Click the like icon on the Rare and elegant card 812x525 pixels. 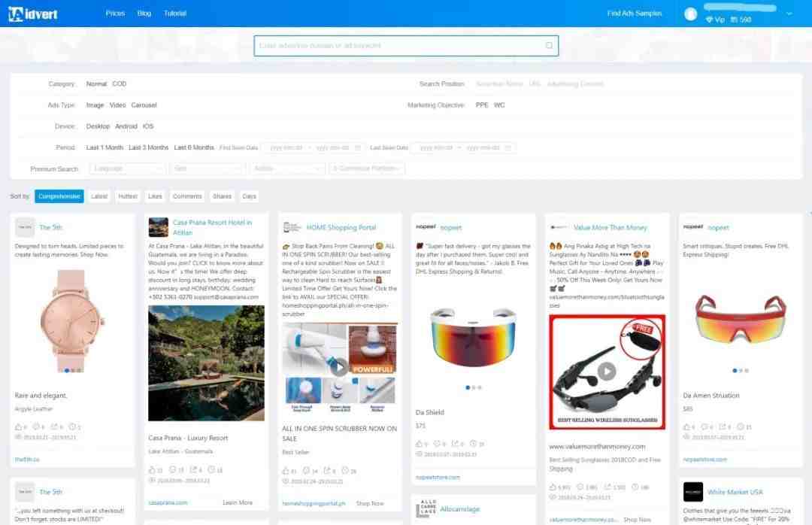tap(18, 426)
